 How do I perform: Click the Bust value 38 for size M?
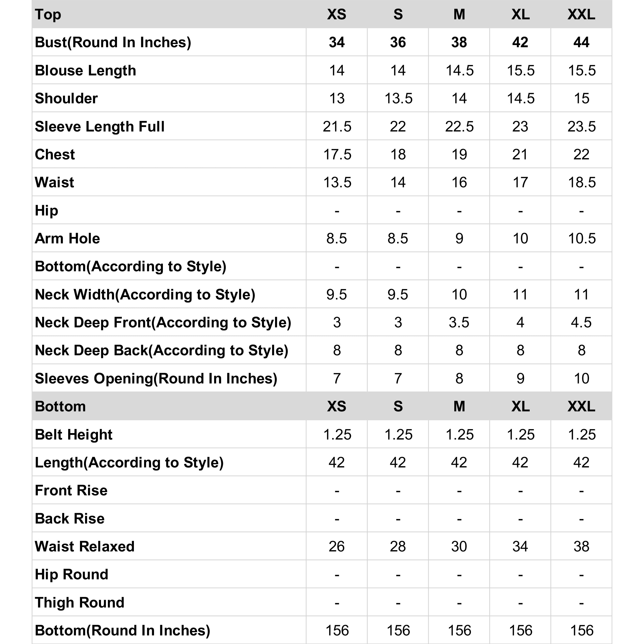pos(459,42)
